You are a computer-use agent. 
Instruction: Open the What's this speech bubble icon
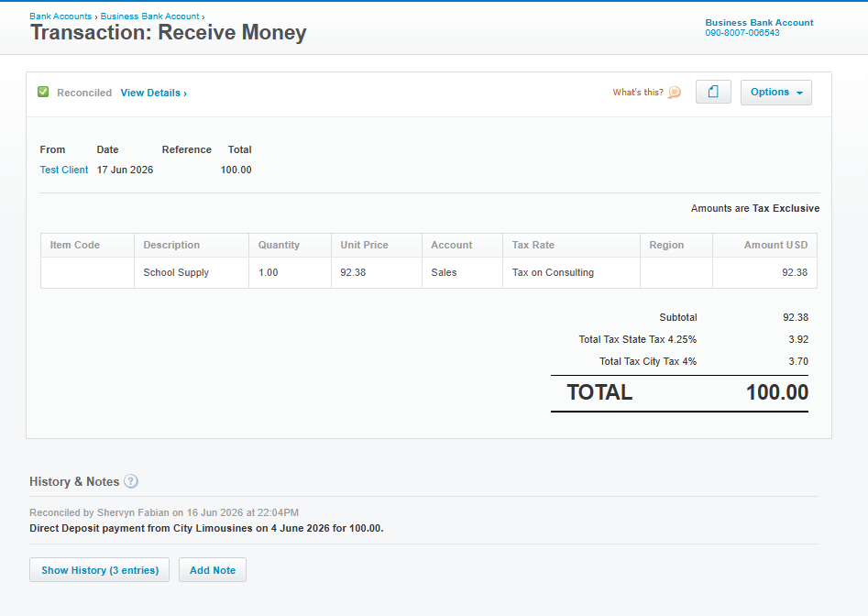tap(675, 93)
